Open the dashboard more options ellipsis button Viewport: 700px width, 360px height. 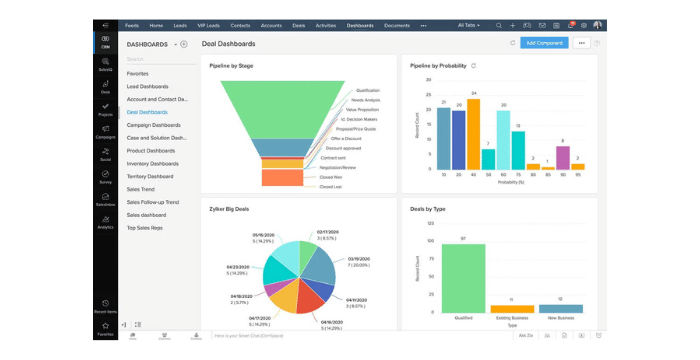(x=581, y=43)
